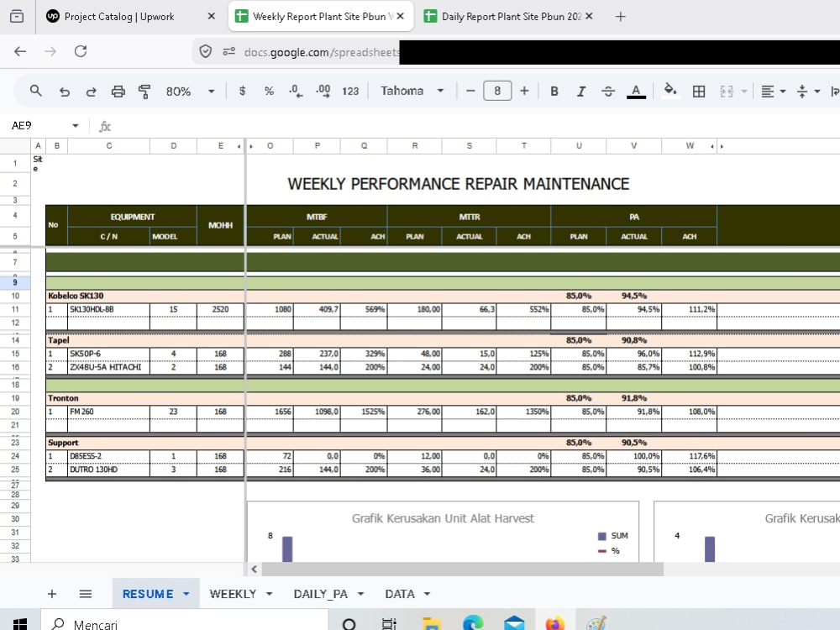Click the formula bar fx icon
Image resolution: width=840 pixels, height=630 pixels.
click(x=105, y=127)
